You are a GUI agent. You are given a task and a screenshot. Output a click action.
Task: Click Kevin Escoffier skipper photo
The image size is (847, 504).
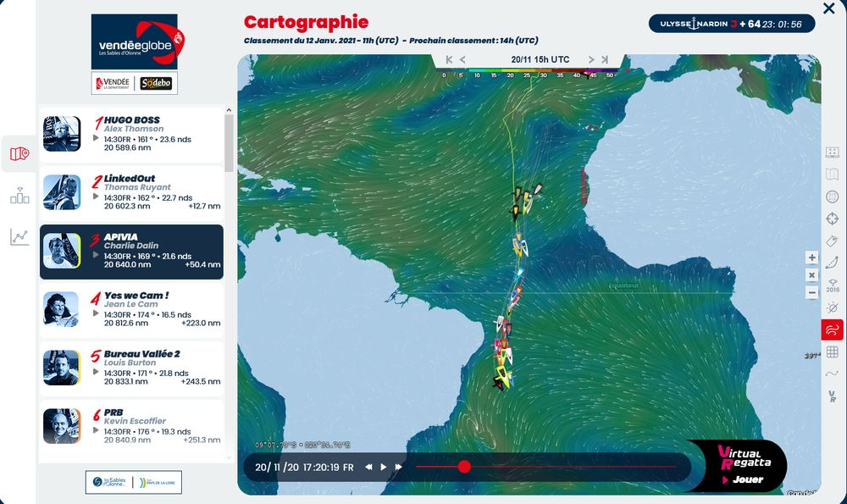[x=62, y=426]
